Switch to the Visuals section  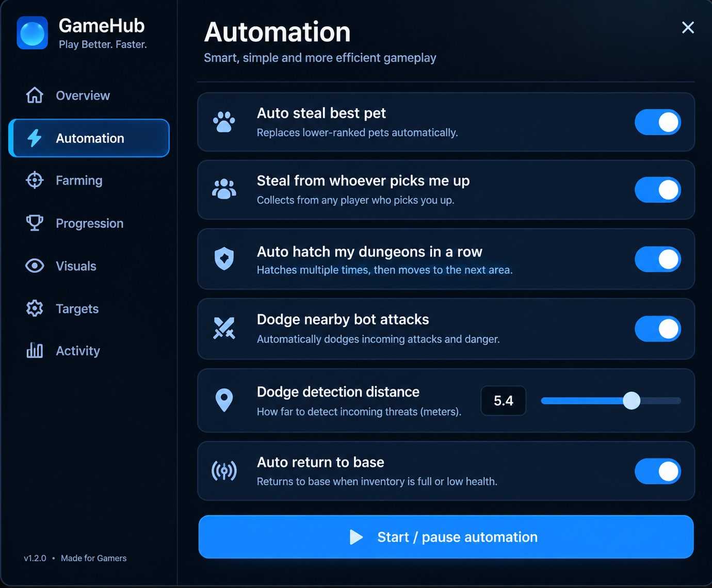[x=89, y=266]
